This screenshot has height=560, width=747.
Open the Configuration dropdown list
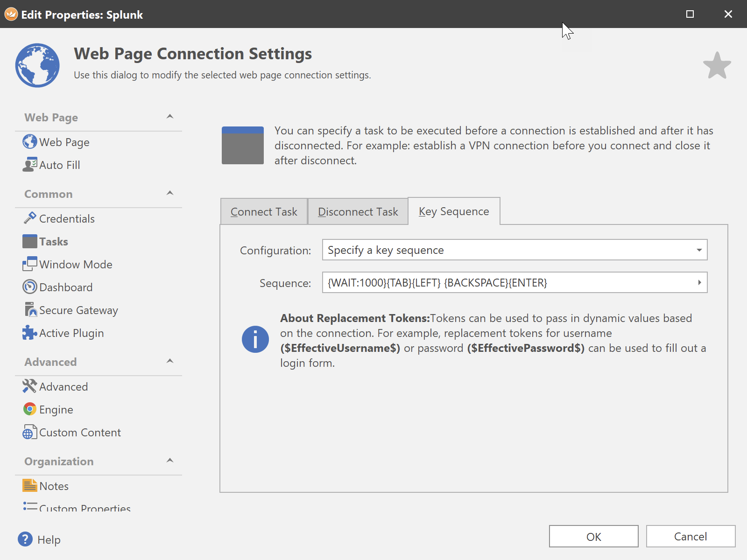tap(699, 250)
